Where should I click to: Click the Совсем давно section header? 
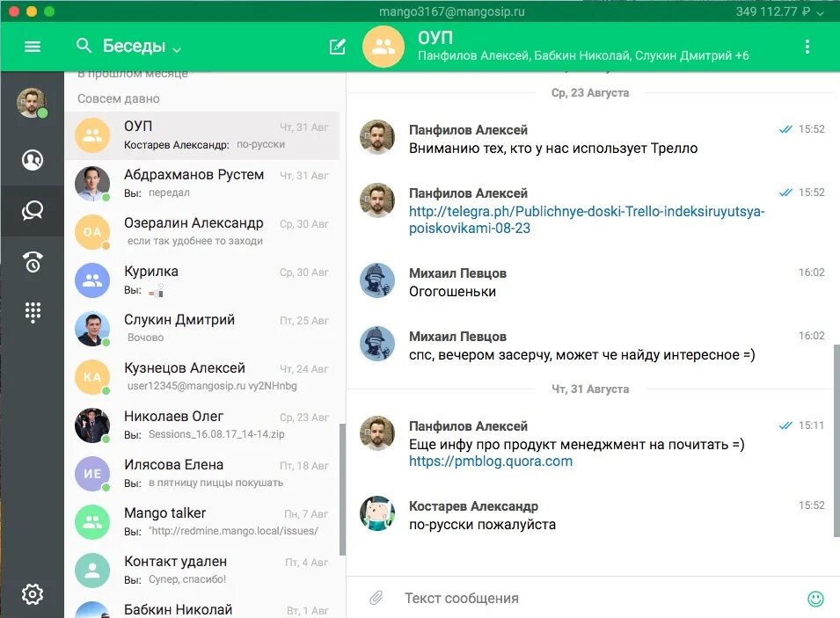click(x=119, y=98)
